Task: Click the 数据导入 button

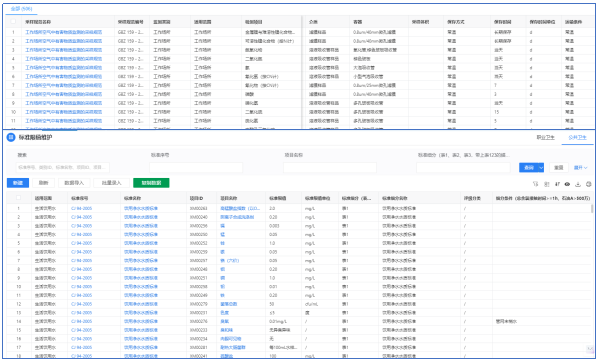Action: (74, 183)
